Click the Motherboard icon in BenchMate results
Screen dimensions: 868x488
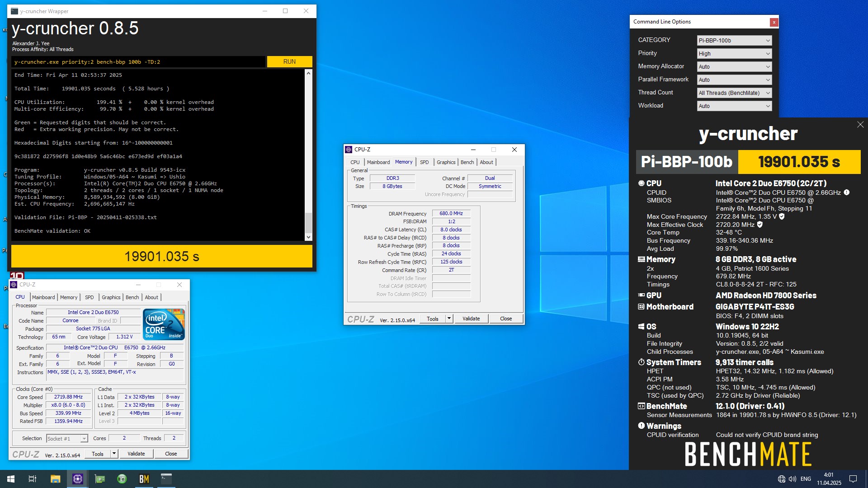(x=641, y=307)
